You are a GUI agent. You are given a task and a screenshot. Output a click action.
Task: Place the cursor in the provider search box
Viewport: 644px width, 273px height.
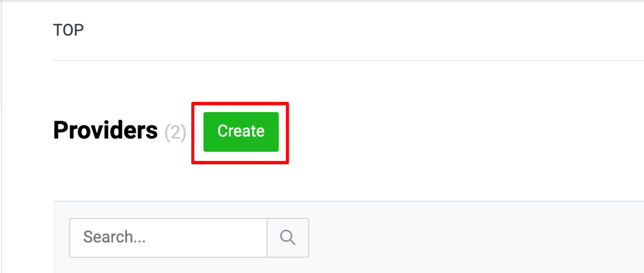tap(169, 238)
